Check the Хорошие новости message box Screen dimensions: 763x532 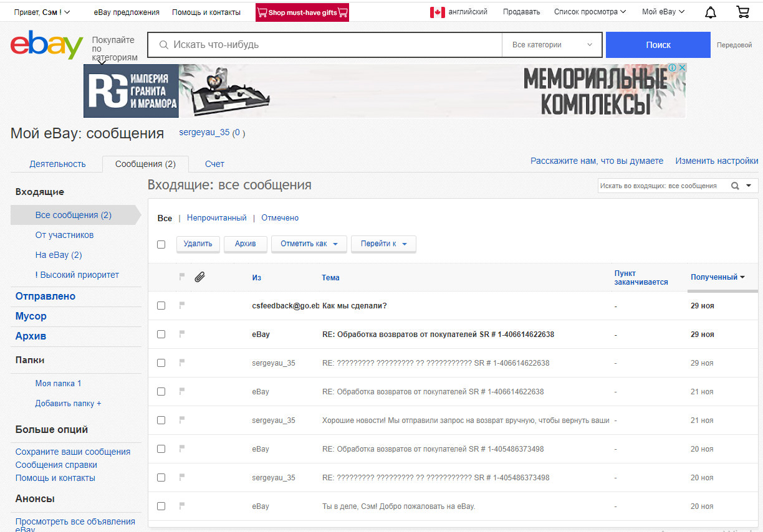click(161, 420)
